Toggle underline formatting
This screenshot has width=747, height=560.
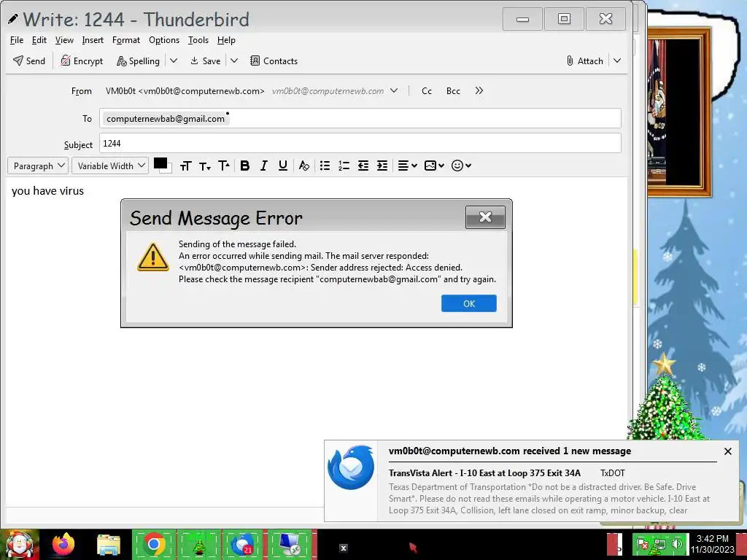coord(282,166)
